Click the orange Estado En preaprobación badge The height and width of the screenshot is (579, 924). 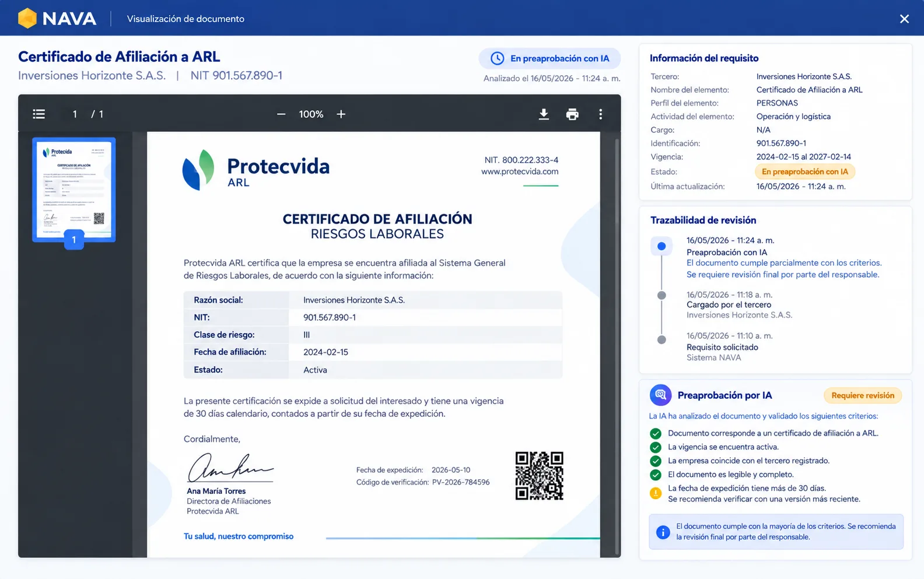[x=805, y=171]
